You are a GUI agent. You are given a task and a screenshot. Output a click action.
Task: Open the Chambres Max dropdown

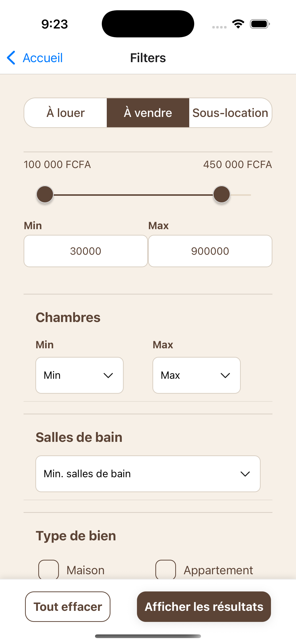[196, 375]
